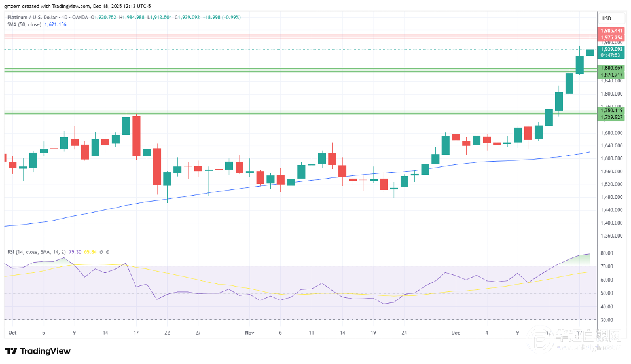This screenshot has width=631, height=364.
Task: Click the TradingView wordmark text
Action: click(46, 351)
